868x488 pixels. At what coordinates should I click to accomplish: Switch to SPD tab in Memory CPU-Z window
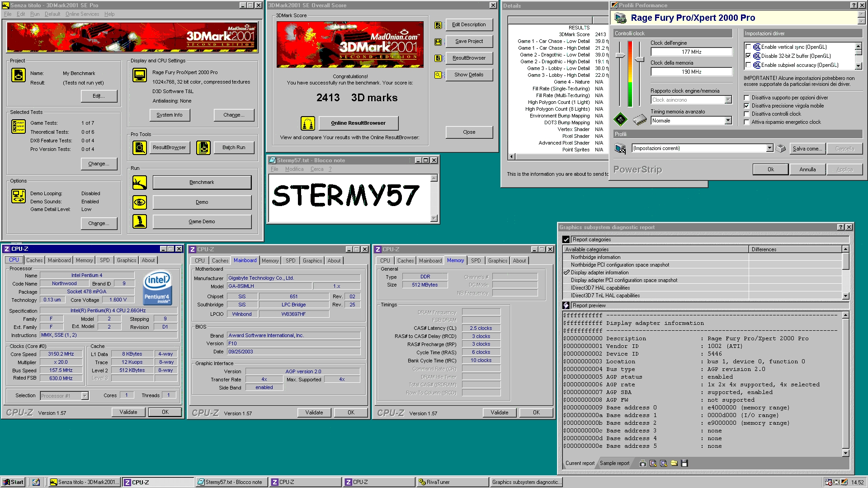[x=476, y=261]
